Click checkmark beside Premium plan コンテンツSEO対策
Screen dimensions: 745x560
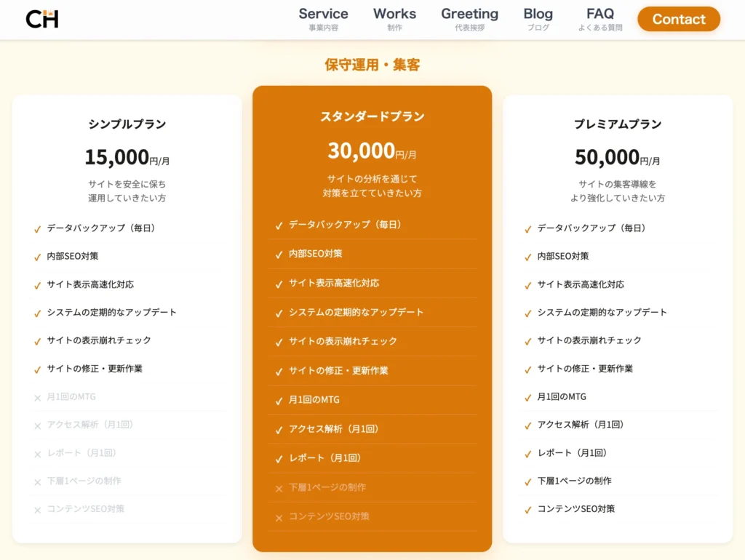click(x=527, y=511)
